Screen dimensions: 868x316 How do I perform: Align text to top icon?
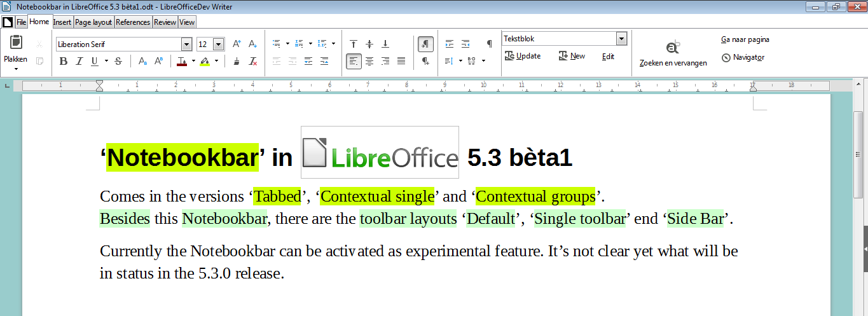[354, 44]
